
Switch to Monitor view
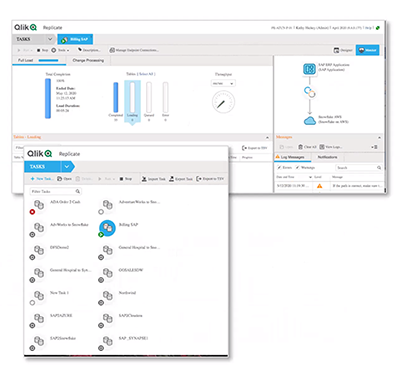point(367,50)
